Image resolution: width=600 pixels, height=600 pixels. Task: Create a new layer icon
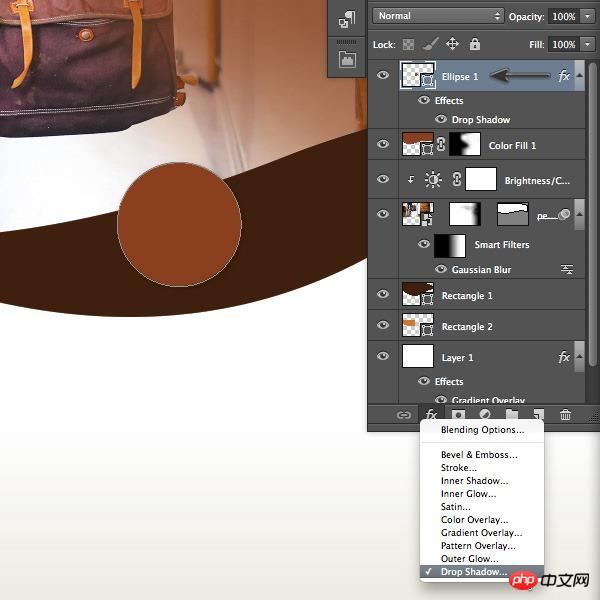[538, 415]
